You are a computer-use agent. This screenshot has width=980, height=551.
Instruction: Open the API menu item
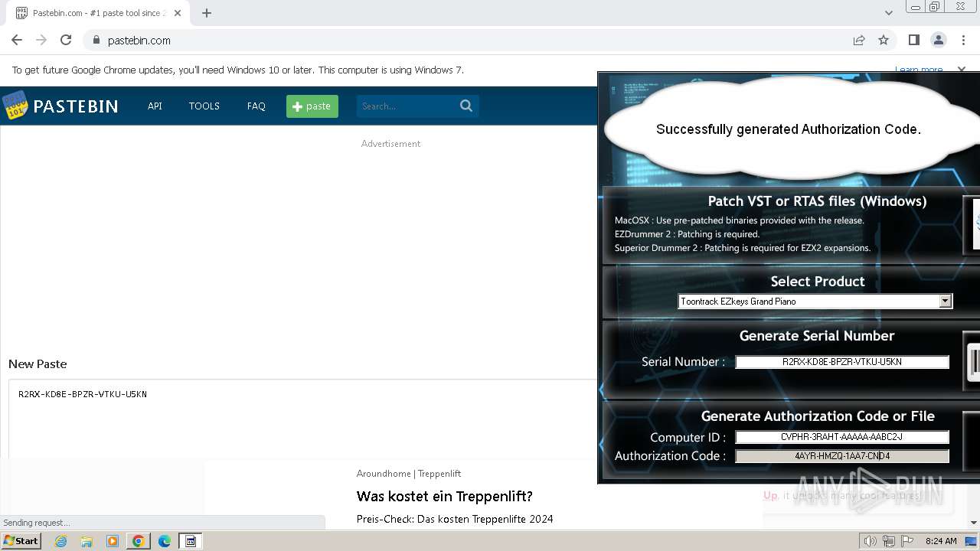pyautogui.click(x=155, y=106)
